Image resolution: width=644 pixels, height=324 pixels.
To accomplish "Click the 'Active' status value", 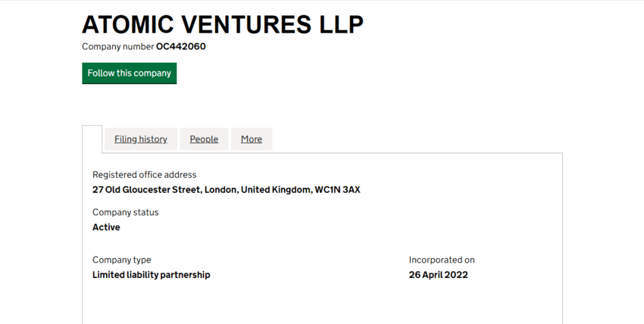I will [x=106, y=227].
